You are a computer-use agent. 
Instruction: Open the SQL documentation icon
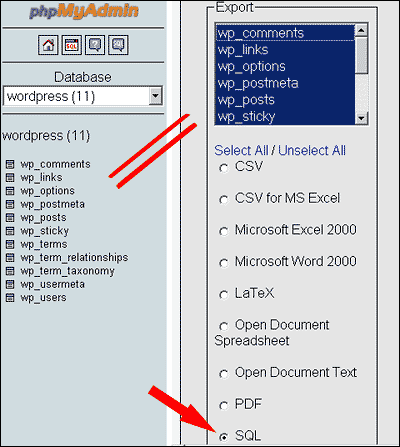(x=118, y=45)
